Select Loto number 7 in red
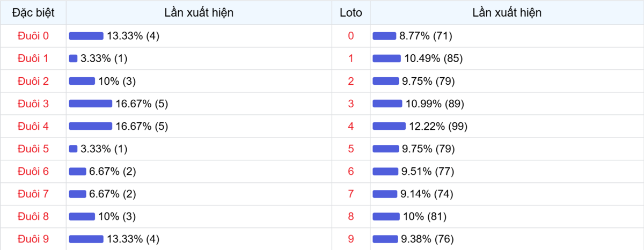This screenshot has width=644, height=250. tap(351, 194)
